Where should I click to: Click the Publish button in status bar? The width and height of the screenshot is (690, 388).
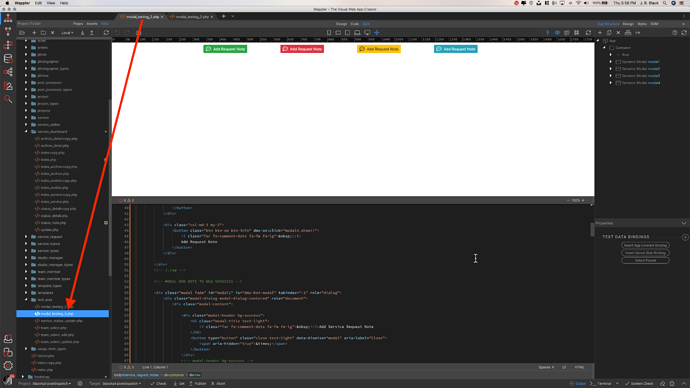198,384
